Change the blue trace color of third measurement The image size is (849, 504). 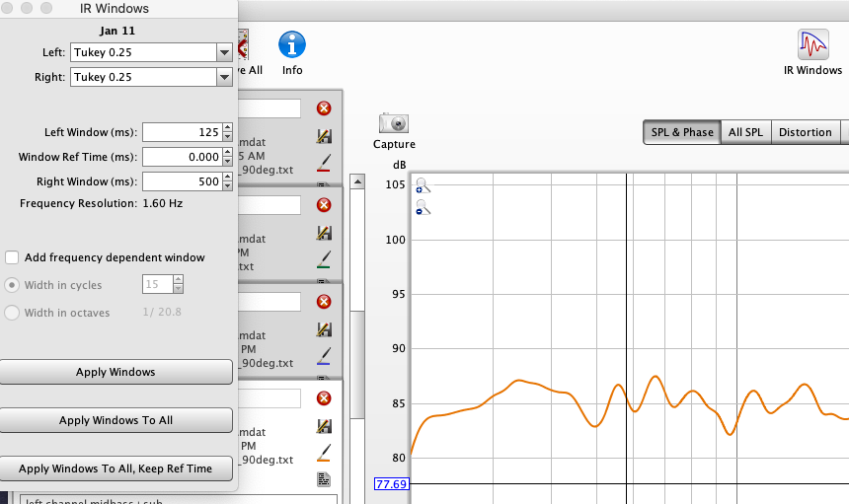coord(323,354)
